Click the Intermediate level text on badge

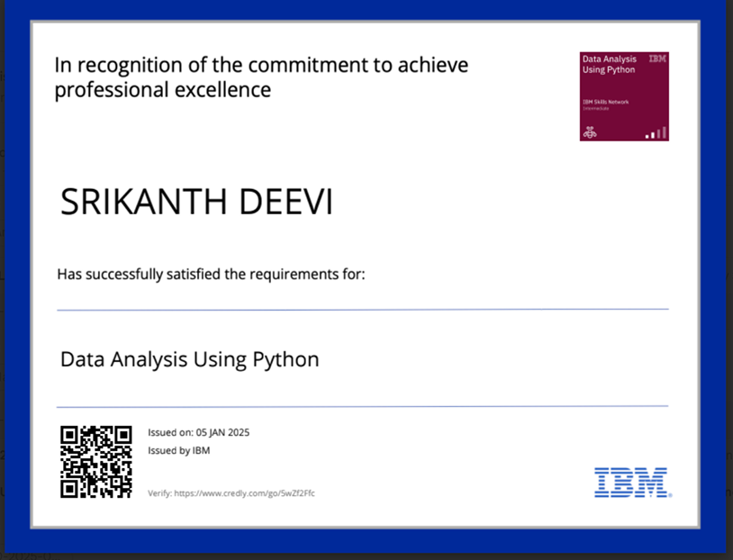tap(595, 108)
